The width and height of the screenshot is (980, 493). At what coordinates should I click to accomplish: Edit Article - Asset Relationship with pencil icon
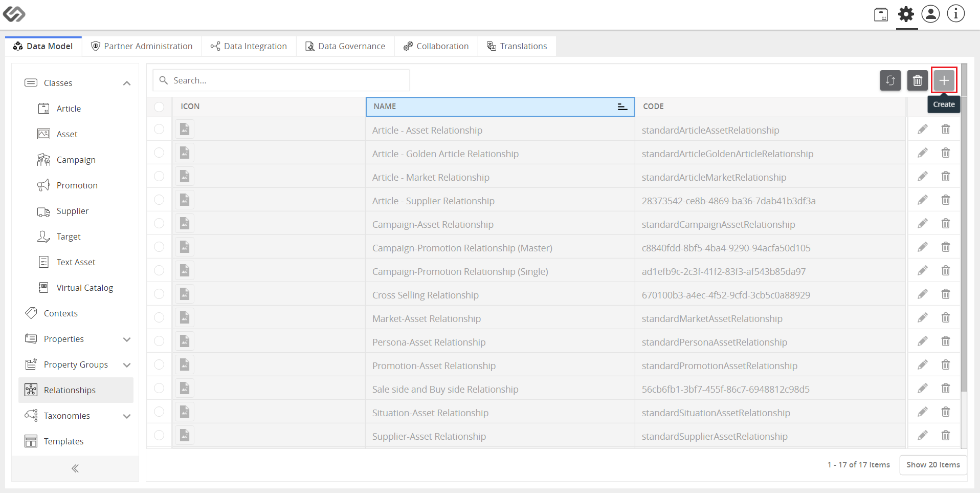click(x=922, y=130)
